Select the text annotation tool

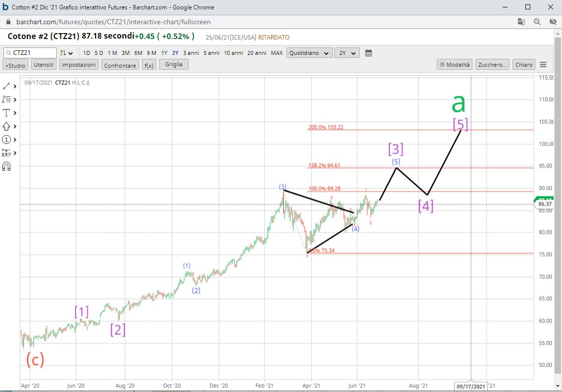(6, 113)
